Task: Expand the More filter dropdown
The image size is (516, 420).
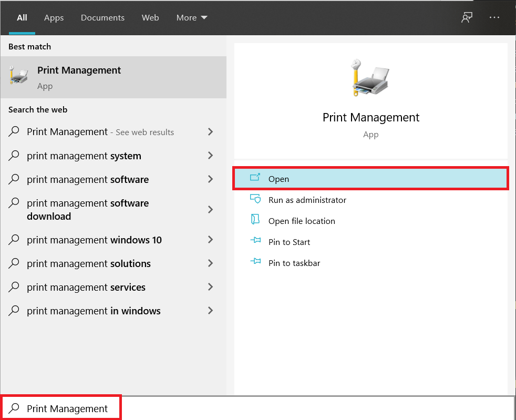Action: (x=192, y=17)
